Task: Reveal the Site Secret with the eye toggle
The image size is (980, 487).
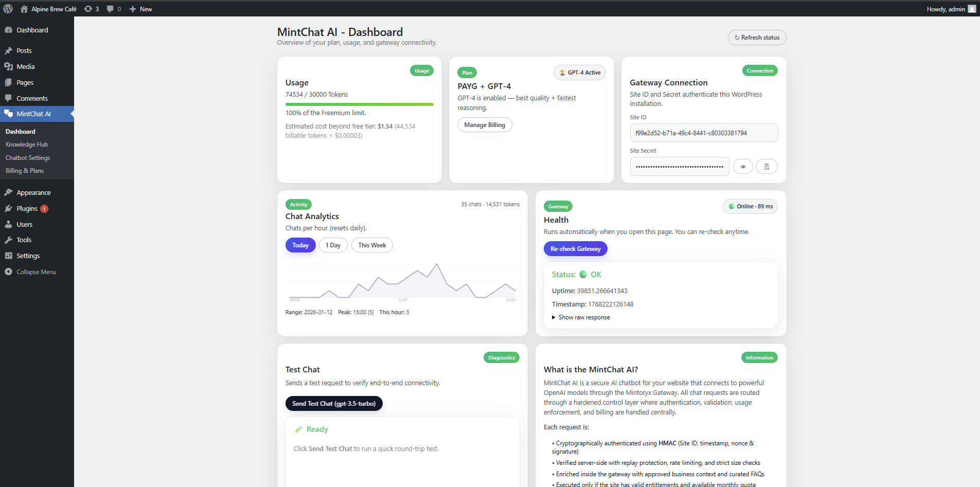Action: (743, 166)
